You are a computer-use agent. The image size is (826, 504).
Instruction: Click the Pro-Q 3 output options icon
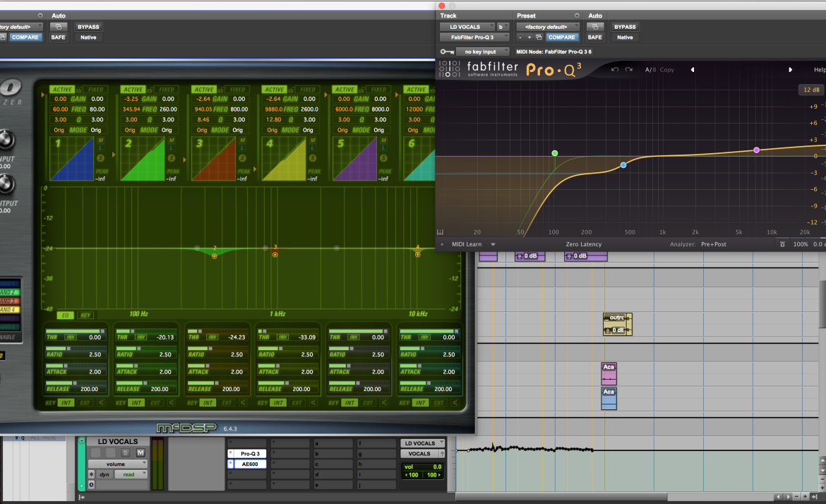(x=782, y=244)
